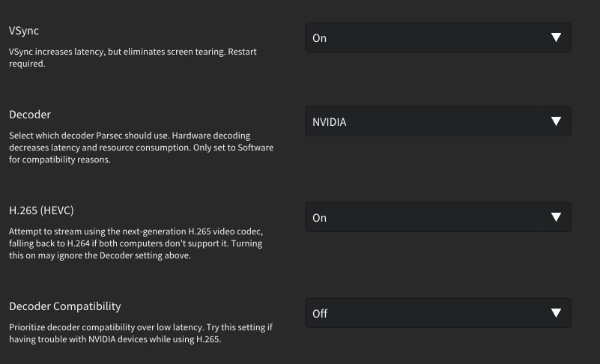Click the Decoder Compatibility dropdown triangle icon
This screenshot has width=600, height=364.
pyautogui.click(x=556, y=313)
